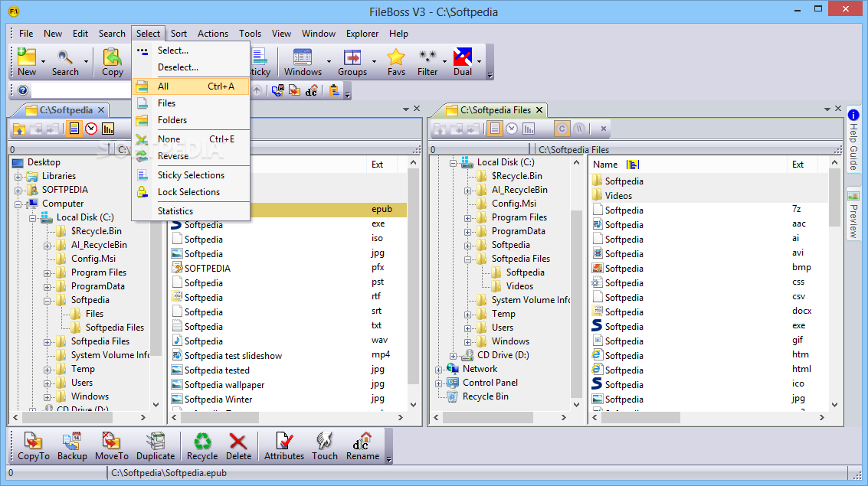The height and width of the screenshot is (486, 868).
Task: Click the yellow column sort icon beside Name
Action: pyautogui.click(x=633, y=165)
